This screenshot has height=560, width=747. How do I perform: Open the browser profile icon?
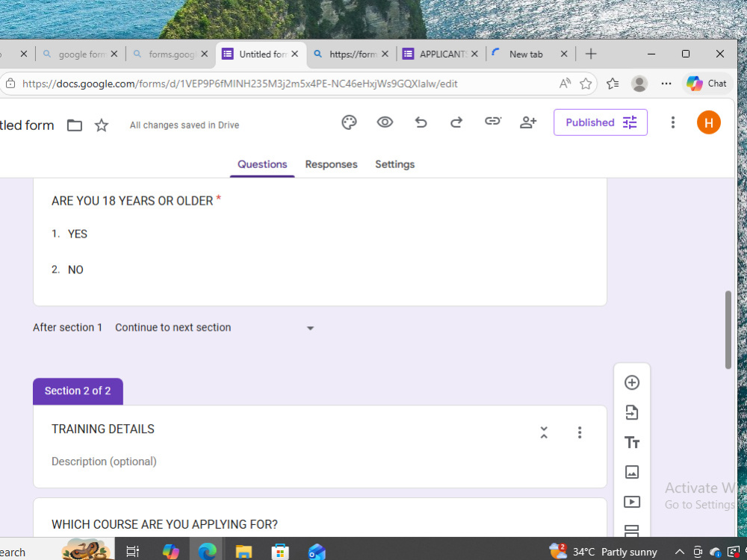pos(639,84)
